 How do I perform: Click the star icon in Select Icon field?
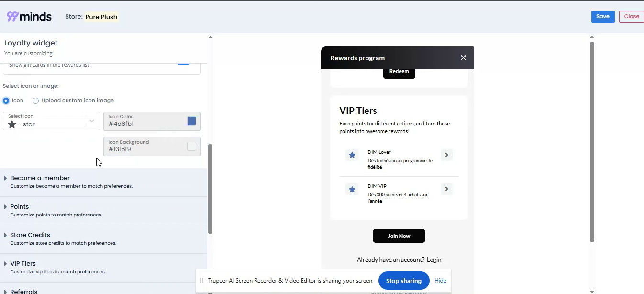coord(12,124)
